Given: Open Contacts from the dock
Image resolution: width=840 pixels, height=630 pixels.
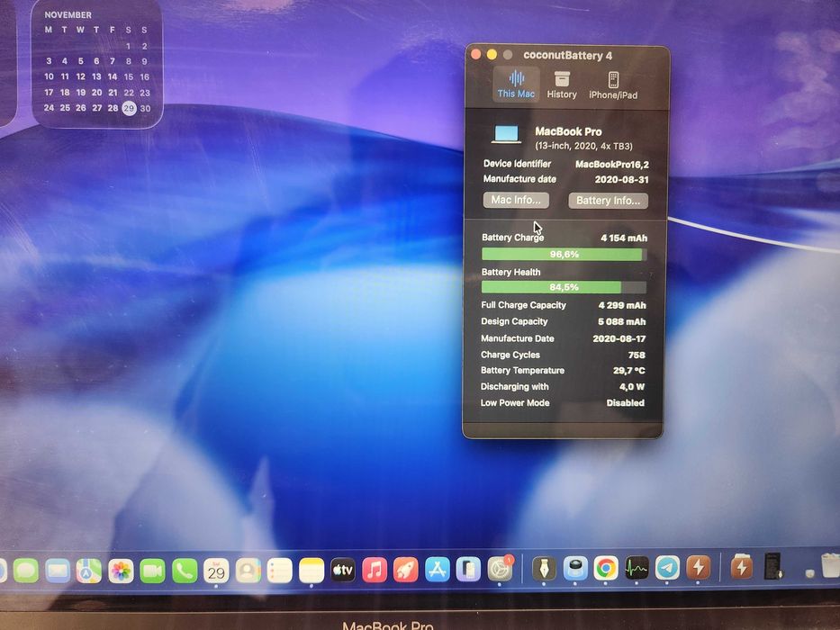Looking at the screenshot, I should click(248, 571).
